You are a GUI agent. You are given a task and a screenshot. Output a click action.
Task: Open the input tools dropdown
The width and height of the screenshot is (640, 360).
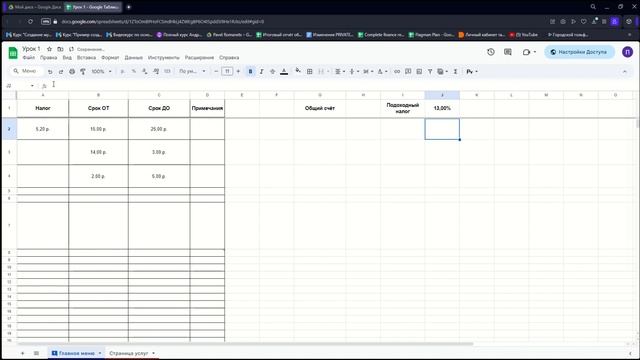coord(472,71)
